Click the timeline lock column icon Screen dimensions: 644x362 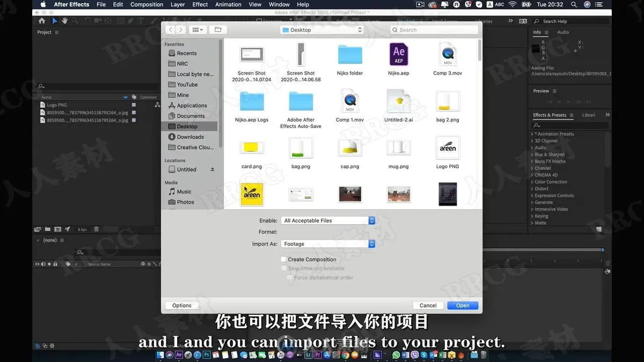pos(55,264)
